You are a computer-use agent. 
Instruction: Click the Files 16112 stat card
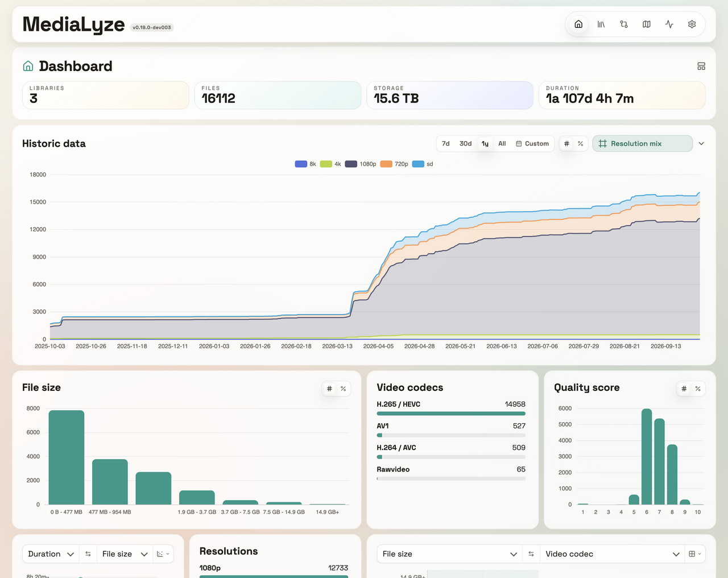coord(278,95)
